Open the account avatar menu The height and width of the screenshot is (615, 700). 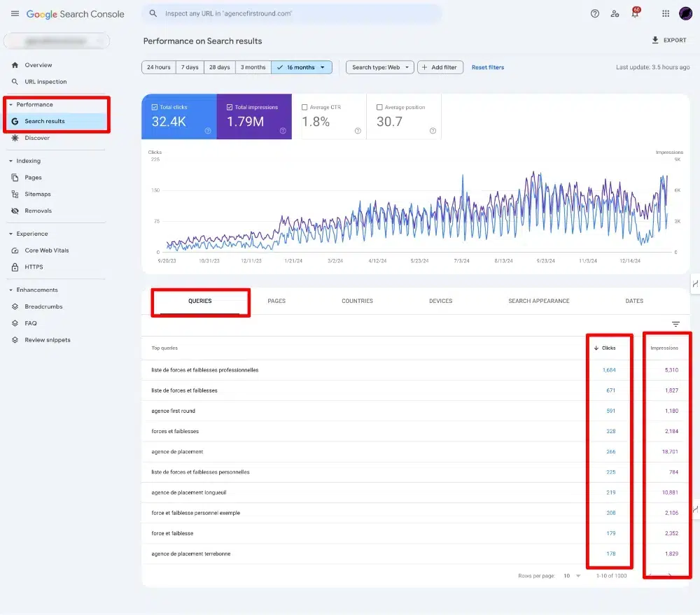tap(685, 13)
